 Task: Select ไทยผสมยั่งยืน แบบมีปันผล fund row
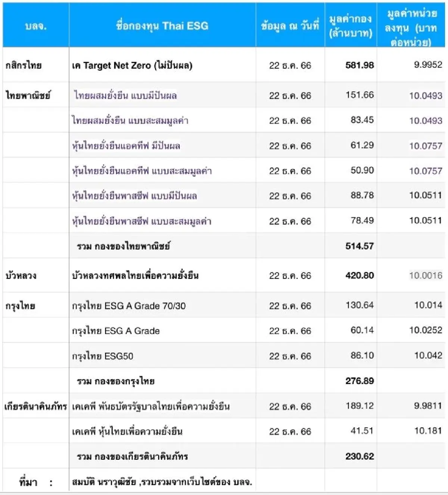click(x=224, y=95)
